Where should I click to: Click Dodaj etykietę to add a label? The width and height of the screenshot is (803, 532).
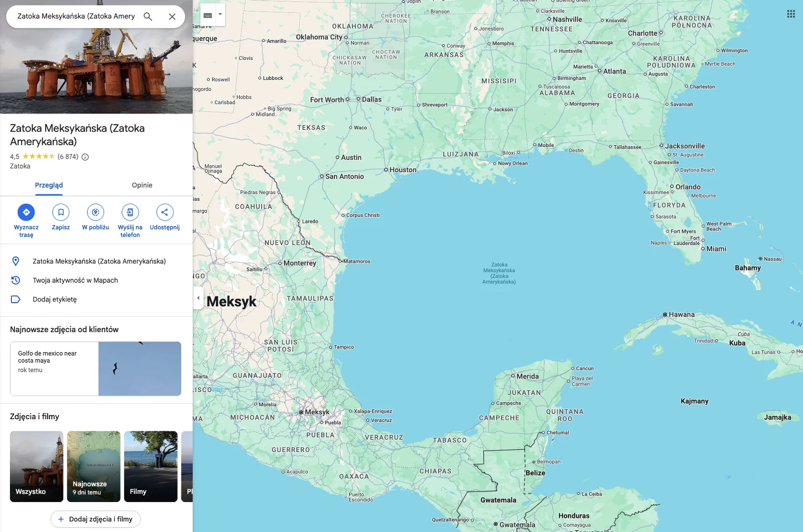55,299
